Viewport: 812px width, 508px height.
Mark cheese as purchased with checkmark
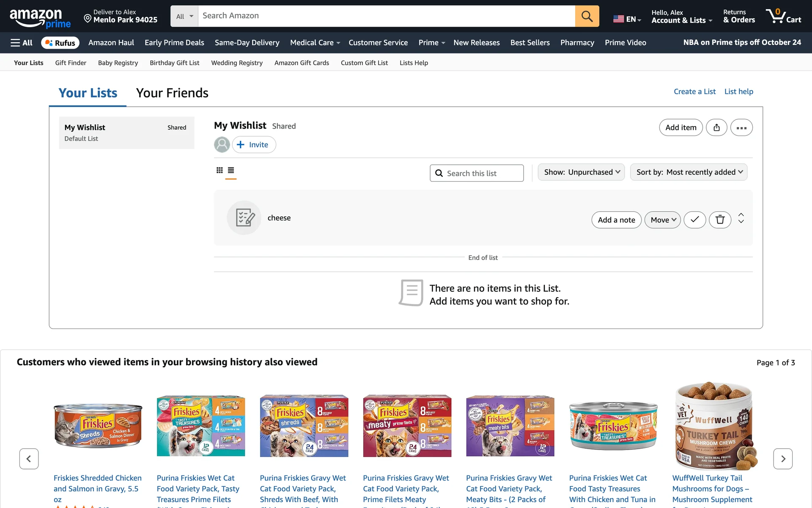(695, 220)
